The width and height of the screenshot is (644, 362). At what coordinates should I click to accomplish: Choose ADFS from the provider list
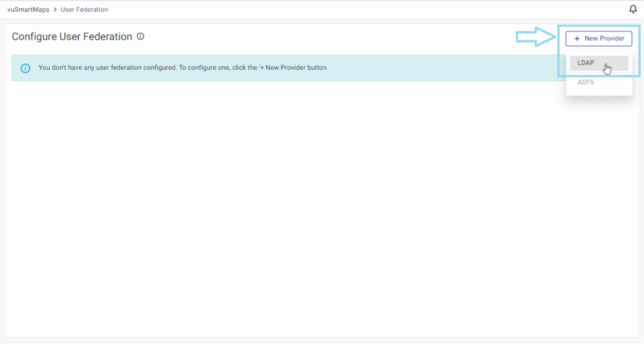point(586,82)
